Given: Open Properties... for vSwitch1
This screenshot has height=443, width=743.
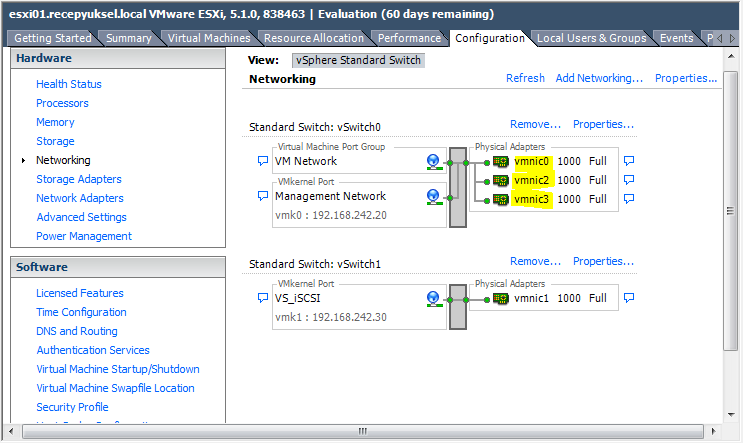Looking at the screenshot, I should pos(603,261).
